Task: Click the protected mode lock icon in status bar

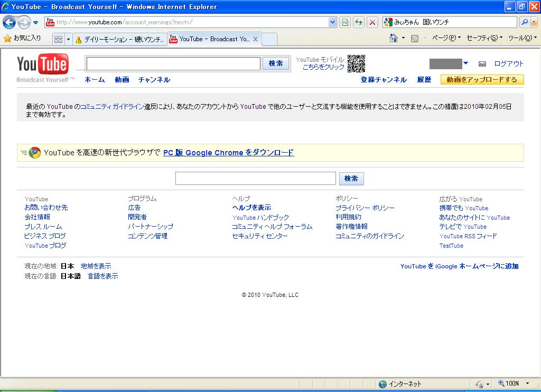Action: 479,384
